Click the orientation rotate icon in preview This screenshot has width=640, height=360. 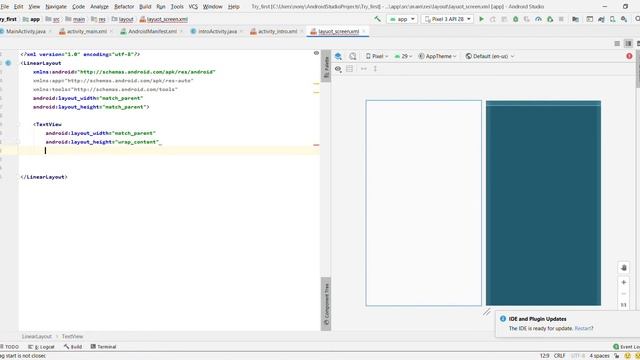tap(353, 56)
